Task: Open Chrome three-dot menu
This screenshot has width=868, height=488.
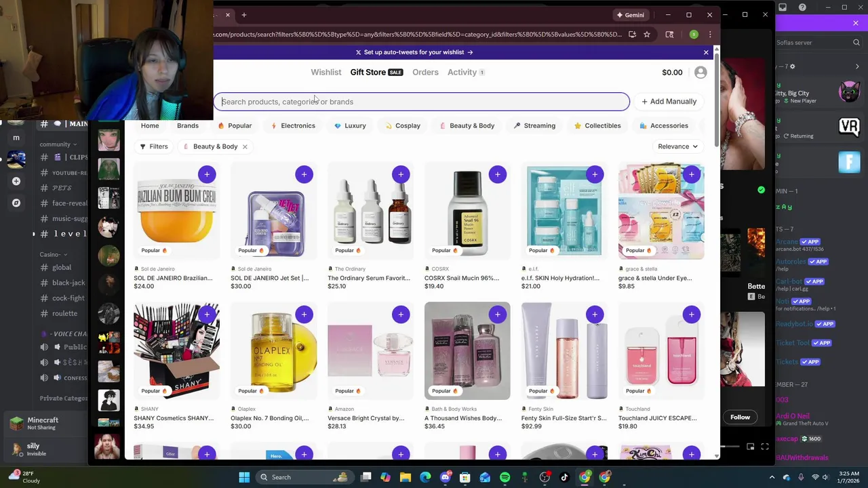Action: pos(710,35)
